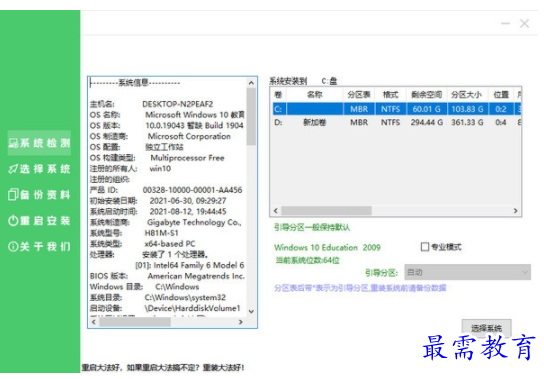Viewport: 544px width, 379px height.
Task: Click the 引导分区一般保持默认 hint text
Action: tap(312, 227)
